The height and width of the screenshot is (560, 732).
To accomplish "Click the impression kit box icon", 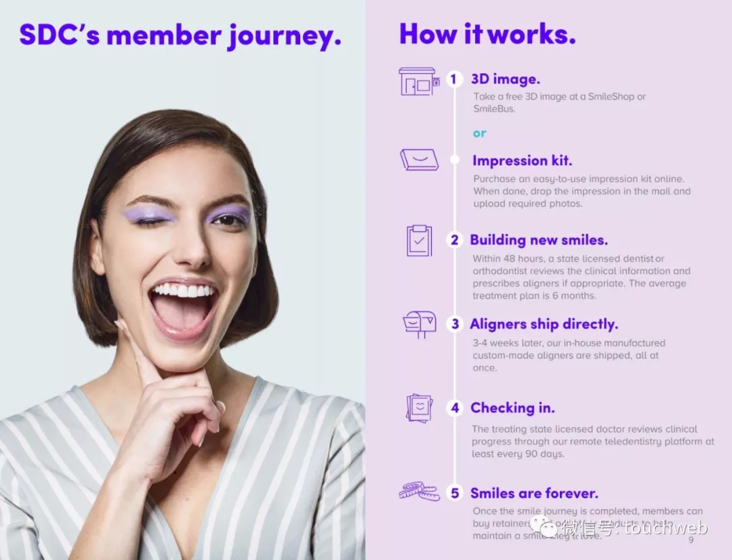I will [420, 160].
